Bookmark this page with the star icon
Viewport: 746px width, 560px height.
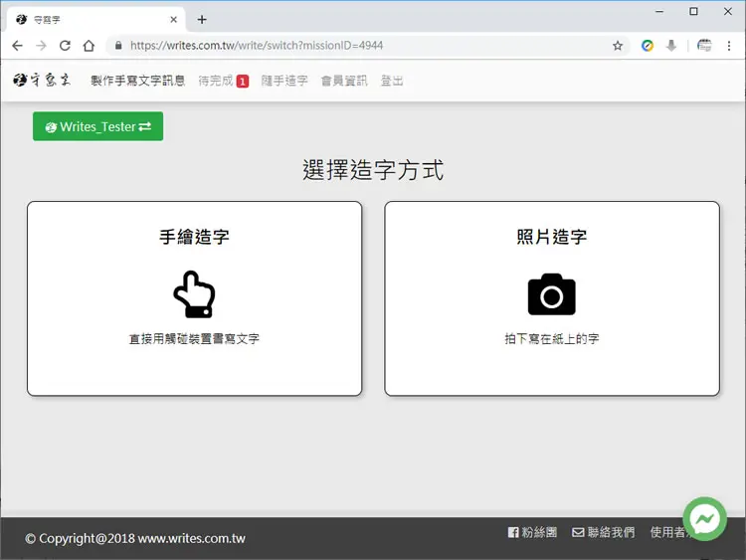[618, 46]
